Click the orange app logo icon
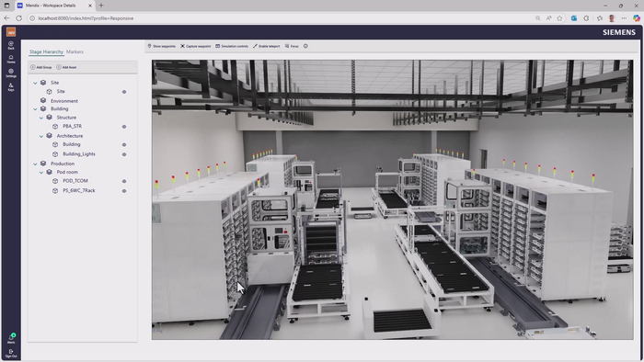The height and width of the screenshot is (362, 644). click(11, 32)
